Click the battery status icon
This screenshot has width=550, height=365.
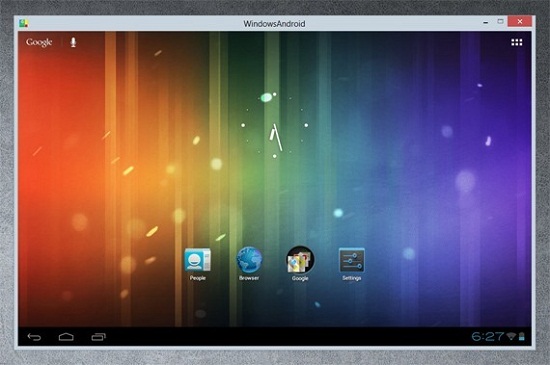pyautogui.click(x=522, y=337)
